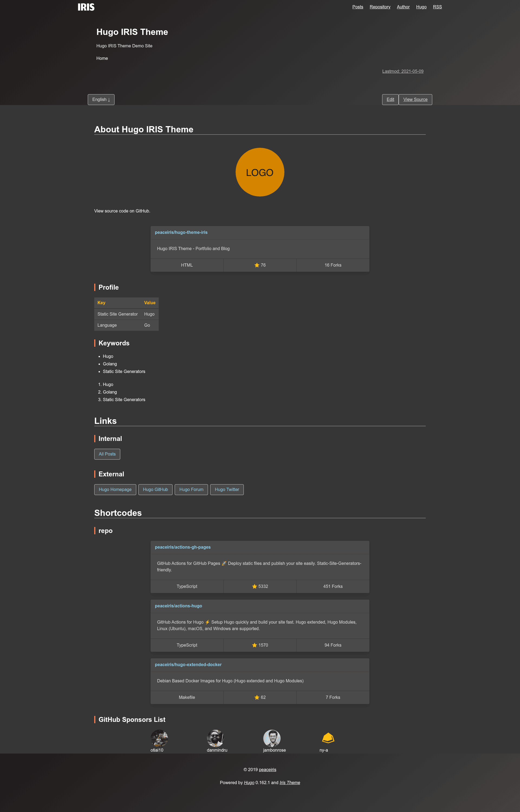The height and width of the screenshot is (812, 520).
Task: Open otiai10 sponsor avatar
Action: [159, 738]
